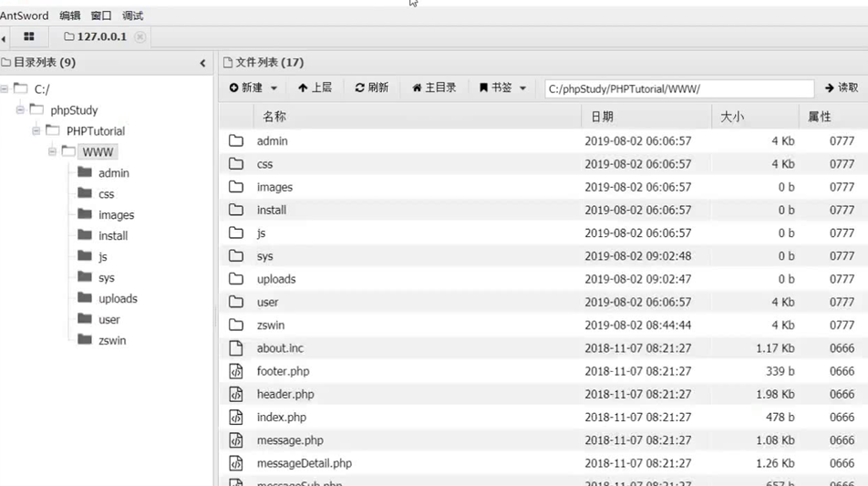Collapse the phpStudy tree node
Screen dimensions: 868x486
20,109
